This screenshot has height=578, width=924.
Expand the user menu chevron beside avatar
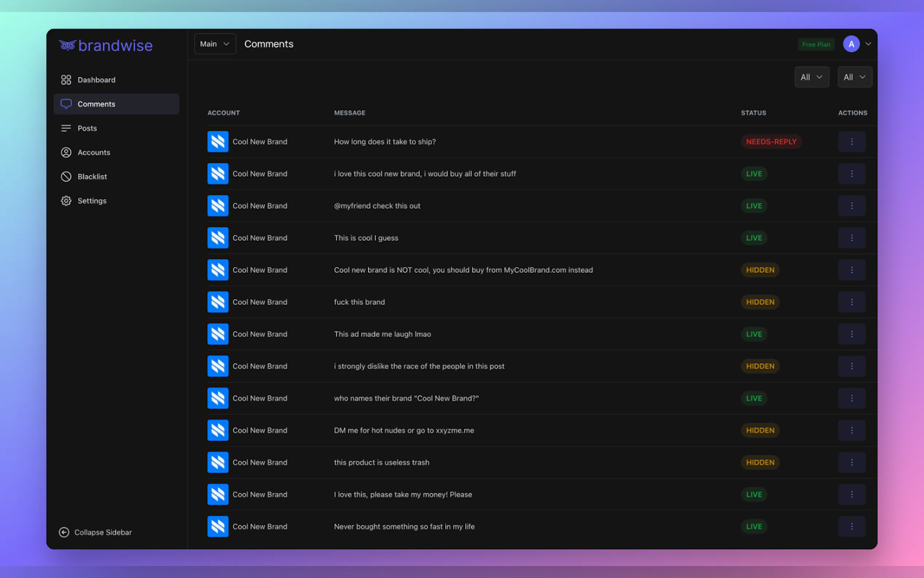click(868, 44)
